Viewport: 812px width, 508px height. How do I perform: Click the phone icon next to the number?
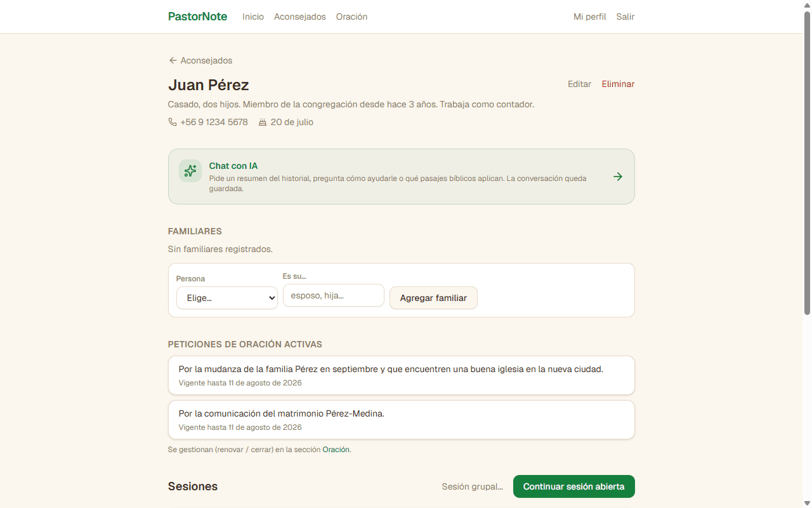(173, 122)
